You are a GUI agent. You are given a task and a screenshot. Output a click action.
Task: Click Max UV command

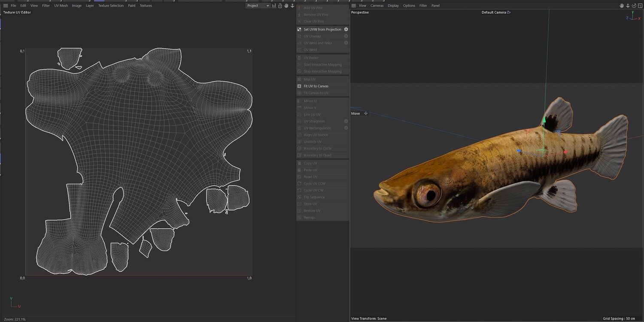[x=322, y=79]
